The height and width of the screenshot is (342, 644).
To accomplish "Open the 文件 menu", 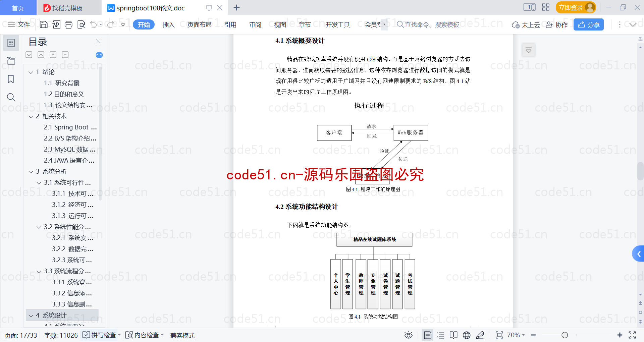I will click(x=19, y=24).
